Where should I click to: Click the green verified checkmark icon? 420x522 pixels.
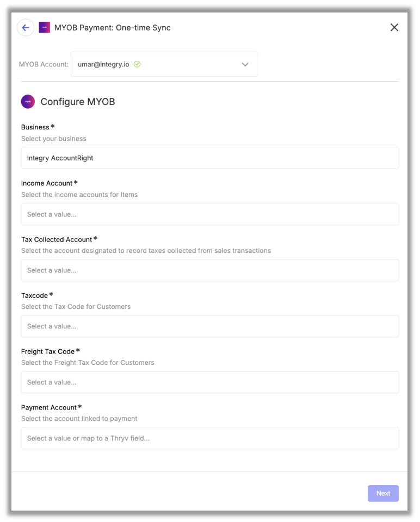coord(137,64)
